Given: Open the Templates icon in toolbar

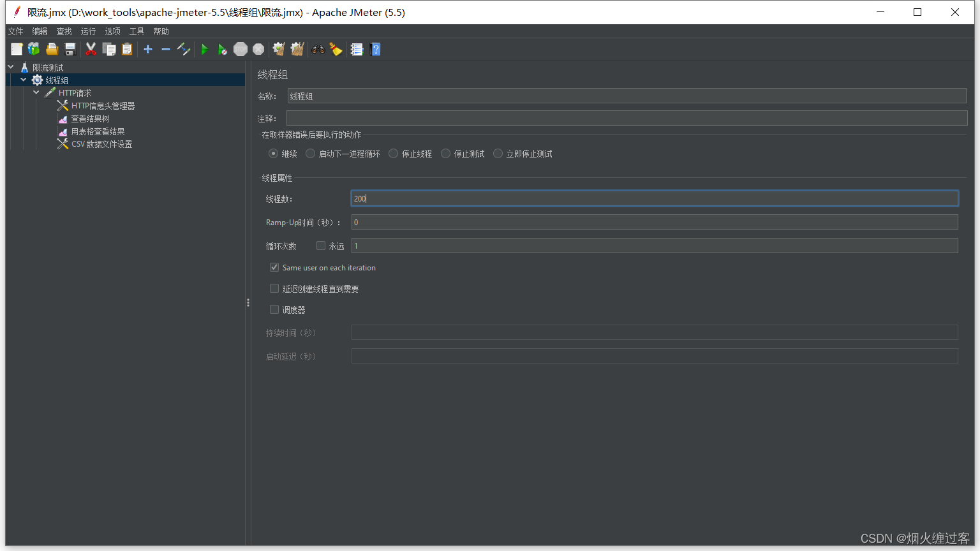Looking at the screenshot, I should (34, 49).
